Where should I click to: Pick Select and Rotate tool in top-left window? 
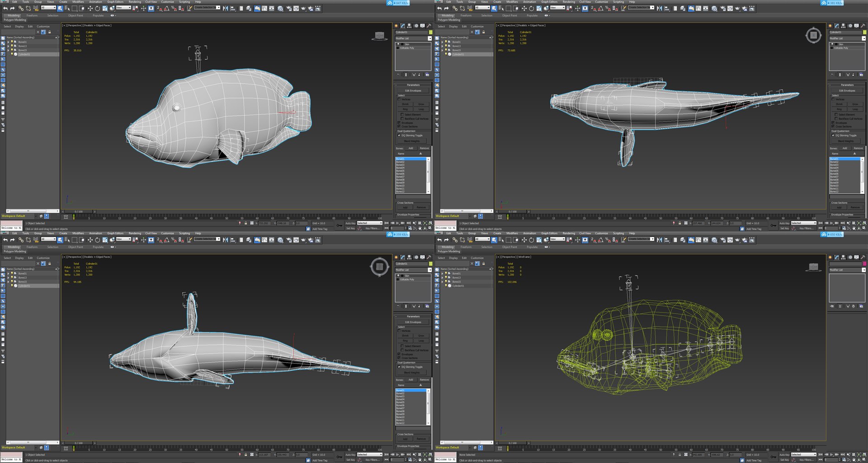97,8
